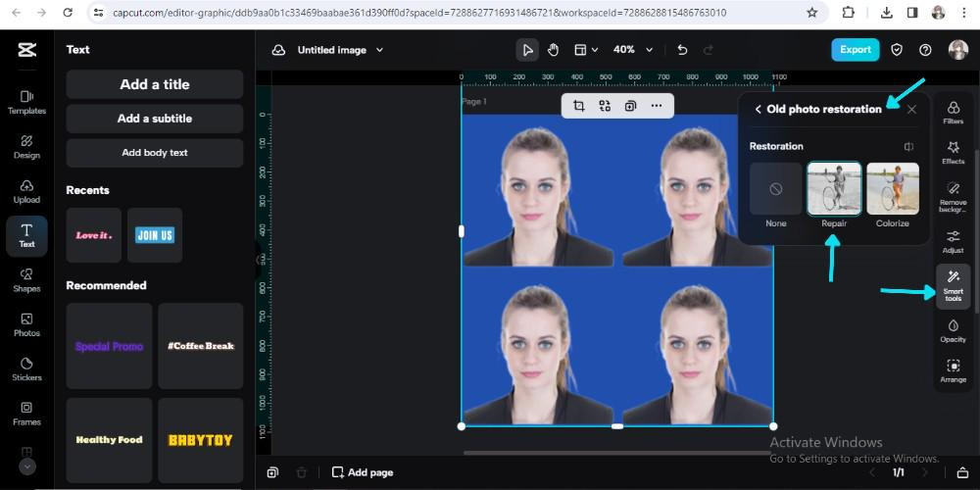This screenshot has height=490, width=980.
Task: Choose the 'BABYTOY' text template
Action: 201,440
